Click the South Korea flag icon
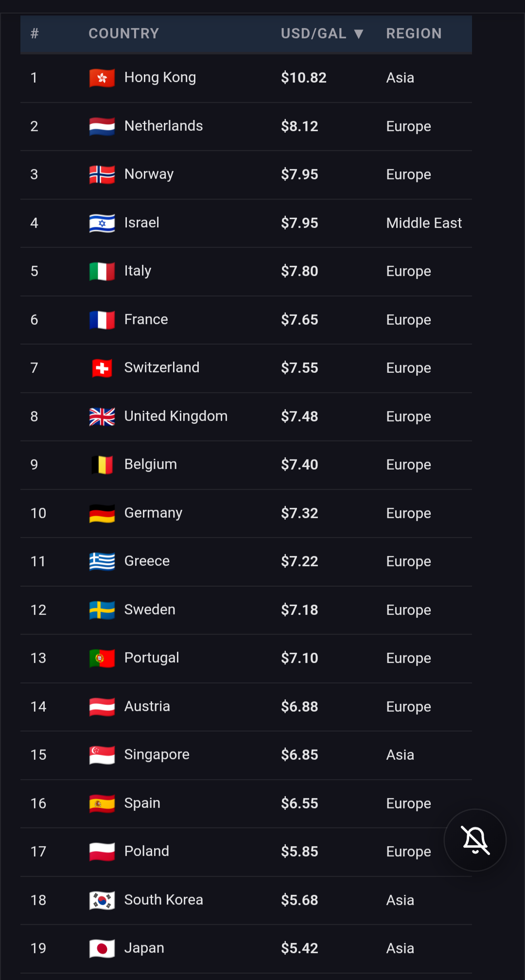Image resolution: width=525 pixels, height=980 pixels. click(x=102, y=900)
